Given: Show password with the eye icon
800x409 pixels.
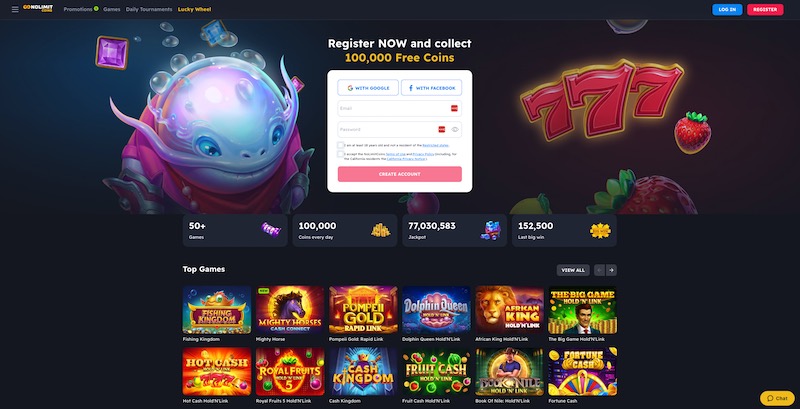Looking at the screenshot, I should [x=455, y=130].
